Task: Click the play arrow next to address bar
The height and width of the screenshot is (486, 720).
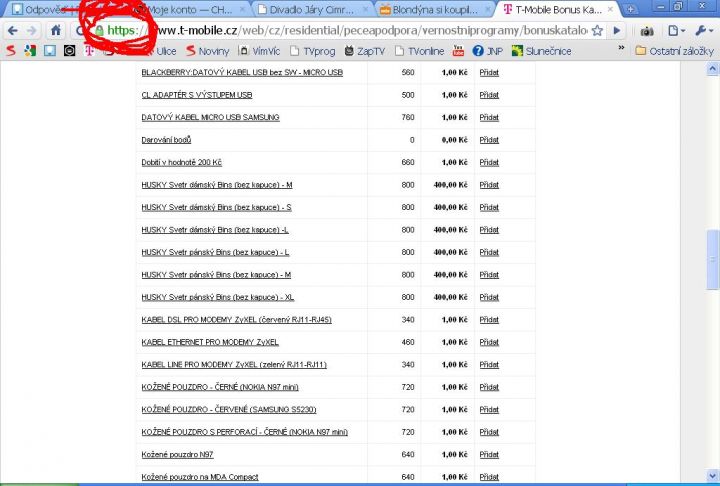Action: [x=617, y=31]
